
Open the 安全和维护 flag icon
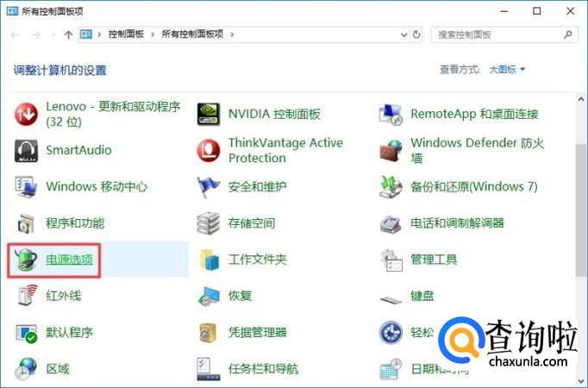click(x=209, y=187)
